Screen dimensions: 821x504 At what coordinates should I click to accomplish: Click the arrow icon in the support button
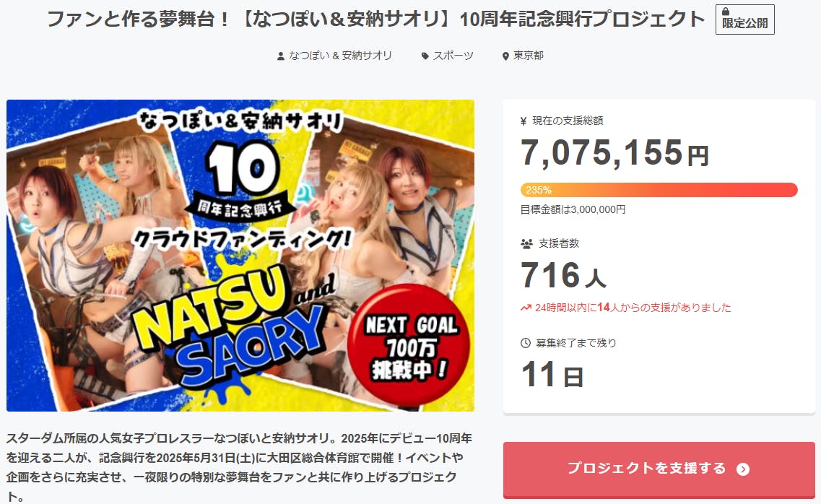[x=742, y=469]
